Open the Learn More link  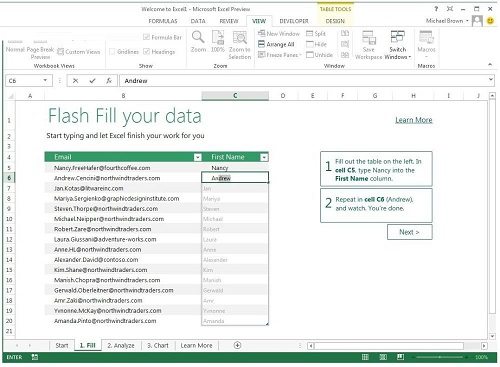(414, 120)
